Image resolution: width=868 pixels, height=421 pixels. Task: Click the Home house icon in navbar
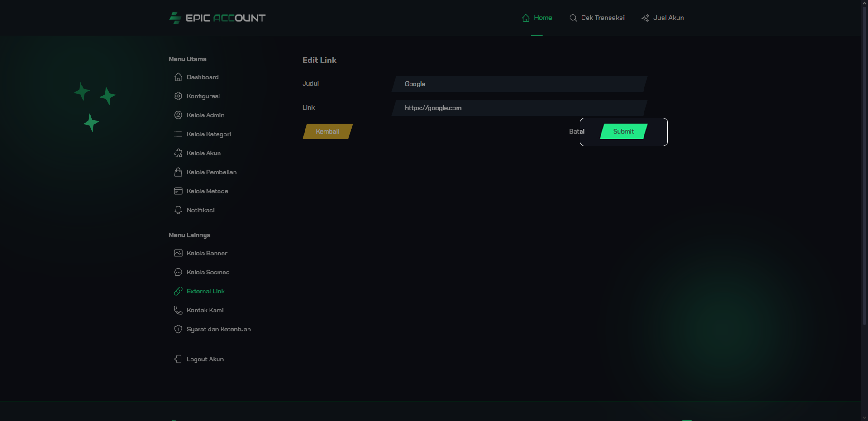pos(526,18)
